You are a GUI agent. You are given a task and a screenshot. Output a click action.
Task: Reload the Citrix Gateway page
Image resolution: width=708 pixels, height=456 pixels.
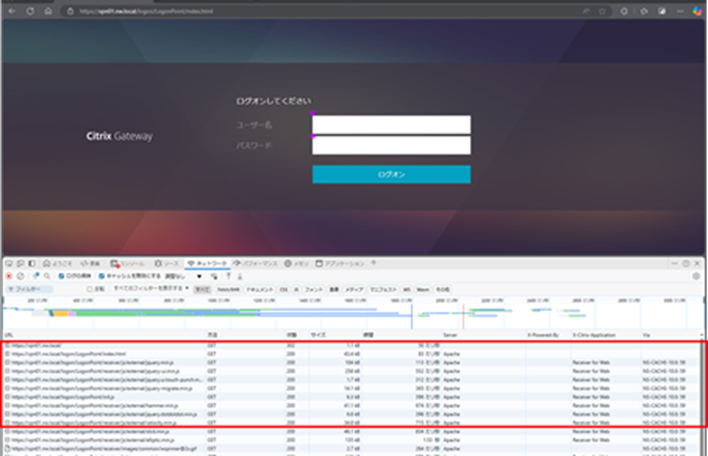(x=30, y=11)
